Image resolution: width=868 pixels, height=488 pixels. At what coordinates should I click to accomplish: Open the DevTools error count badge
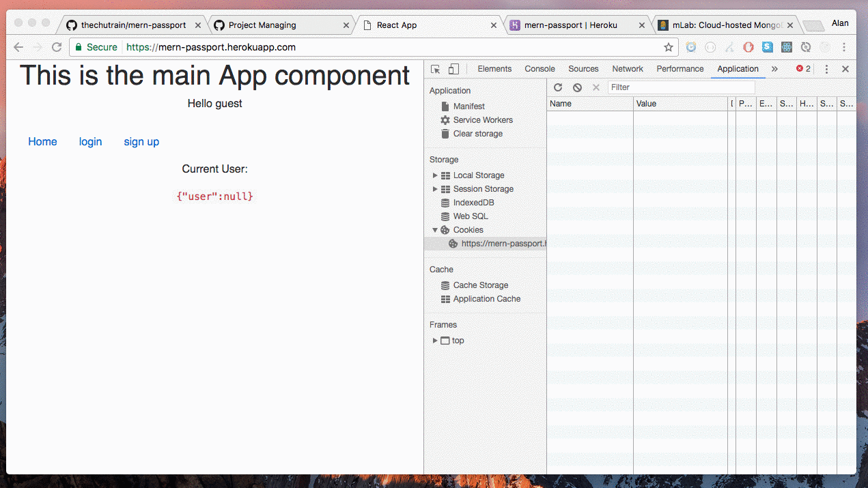tap(804, 69)
